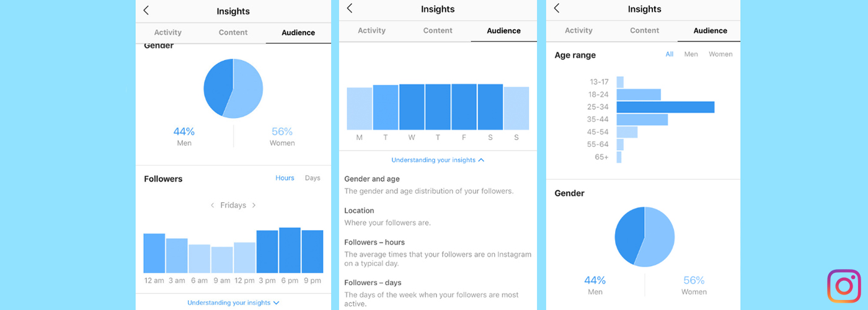This screenshot has width=868, height=310.
Task: Go to previous day before Fridays
Action: pyautogui.click(x=212, y=205)
